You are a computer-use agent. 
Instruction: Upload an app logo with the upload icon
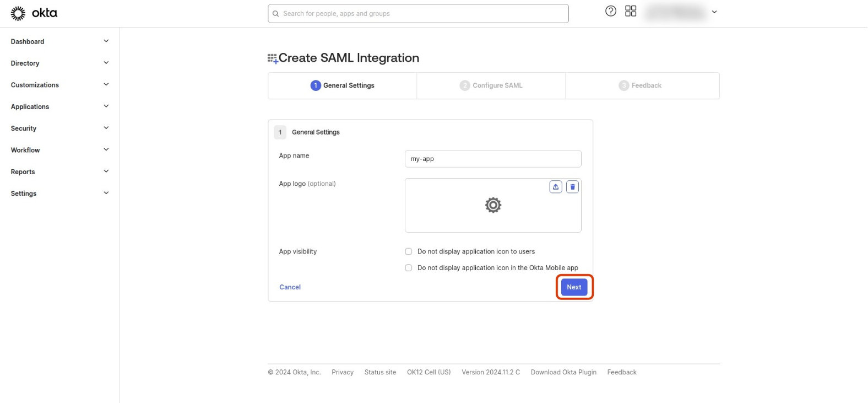(x=556, y=187)
